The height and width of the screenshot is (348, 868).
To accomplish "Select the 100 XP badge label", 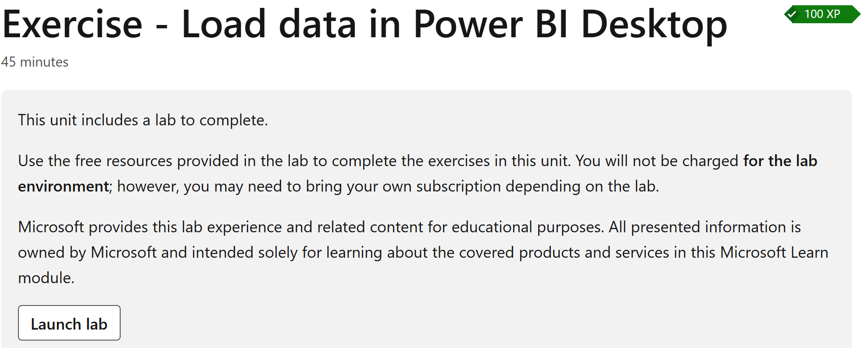I will point(822,14).
